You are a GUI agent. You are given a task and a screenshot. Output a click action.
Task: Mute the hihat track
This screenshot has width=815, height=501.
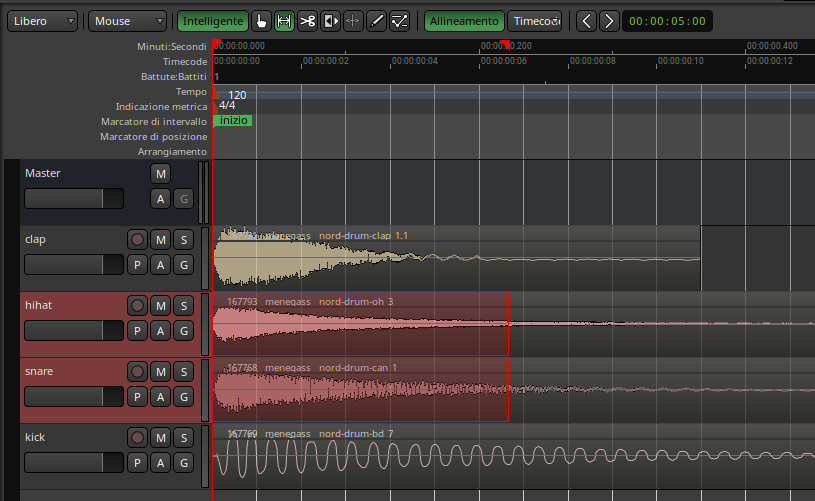point(160,305)
